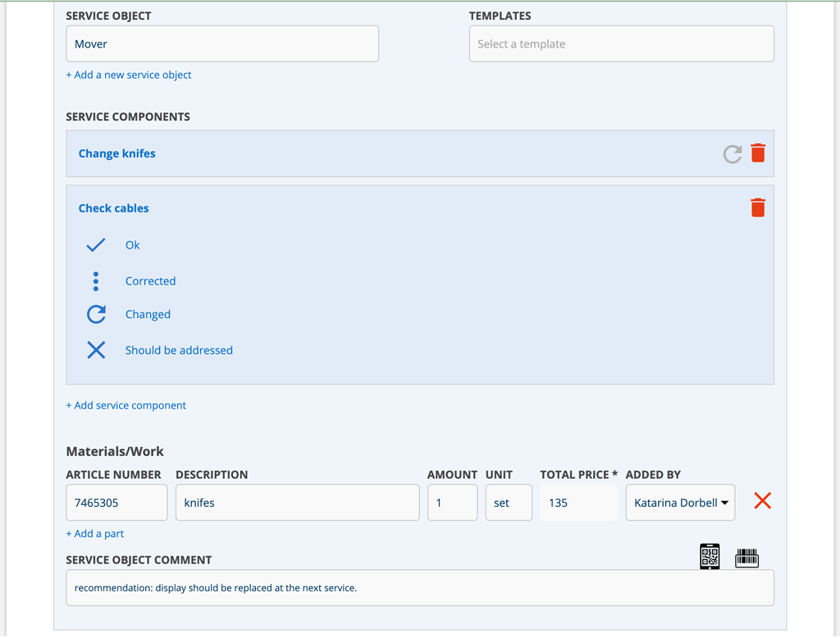Open the barcode scanner icon
840x638 pixels.
click(x=746, y=558)
